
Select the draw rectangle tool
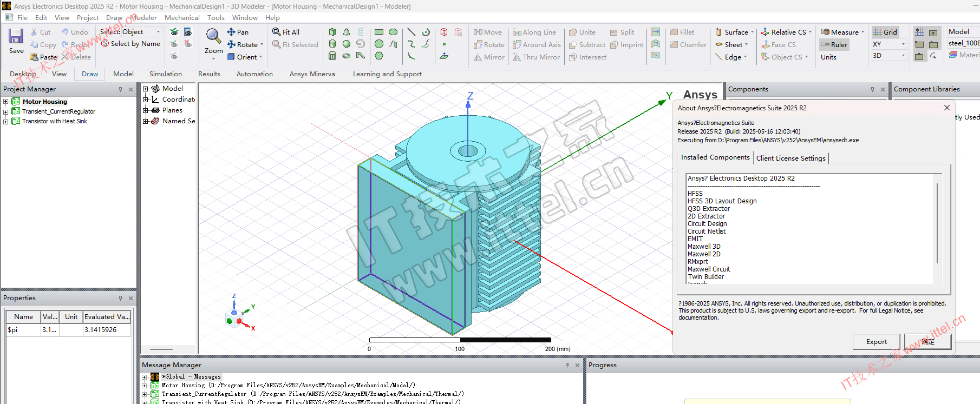tap(379, 32)
